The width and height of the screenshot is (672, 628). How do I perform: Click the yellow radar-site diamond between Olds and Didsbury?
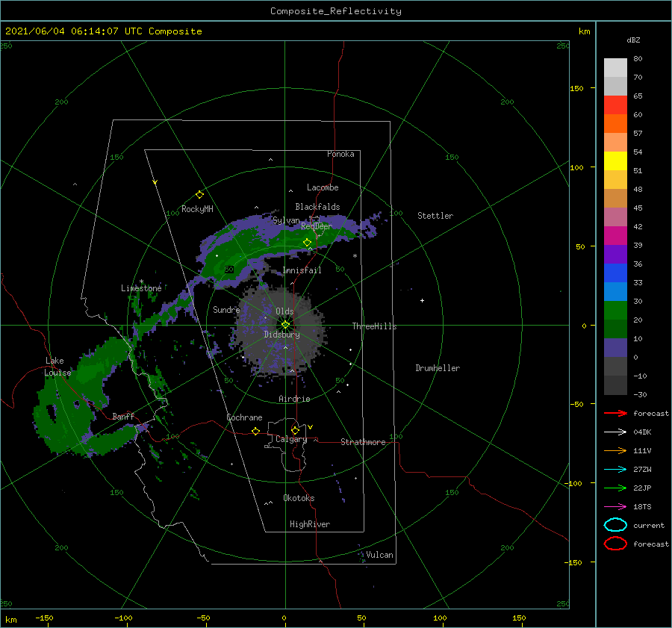[x=285, y=325]
